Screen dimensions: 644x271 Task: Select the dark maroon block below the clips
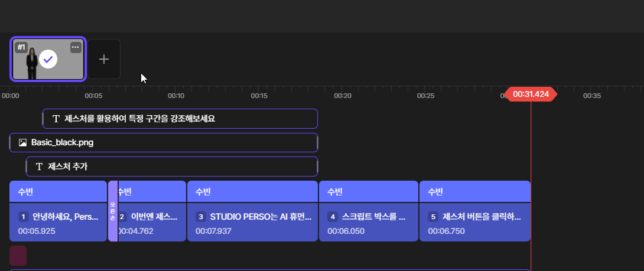click(18, 256)
